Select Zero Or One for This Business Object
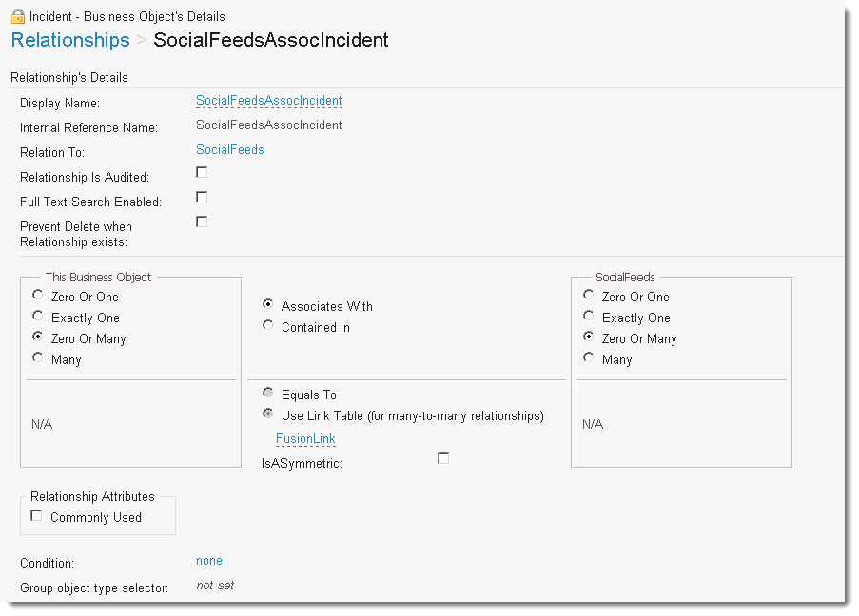The image size is (859, 616). pyautogui.click(x=37, y=295)
